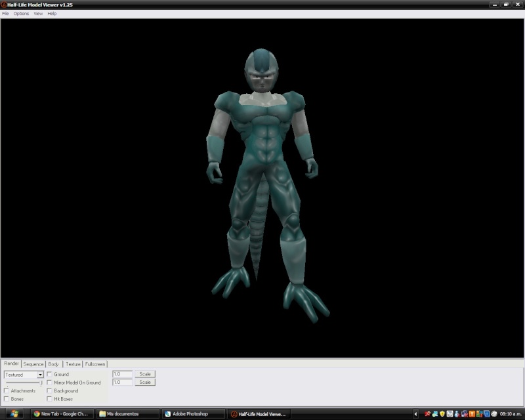
Task: Switch to the Fullscreen tab
Action: (x=95, y=364)
